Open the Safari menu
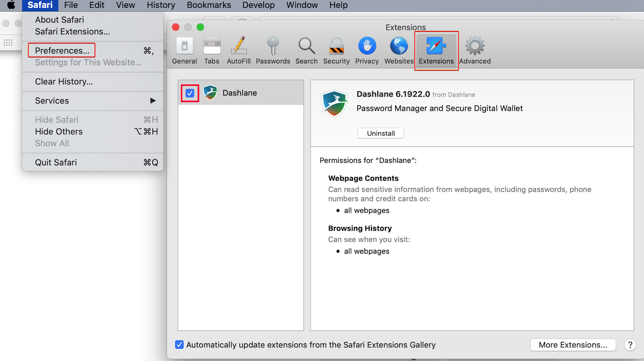The width and height of the screenshot is (644, 361). 39,5
